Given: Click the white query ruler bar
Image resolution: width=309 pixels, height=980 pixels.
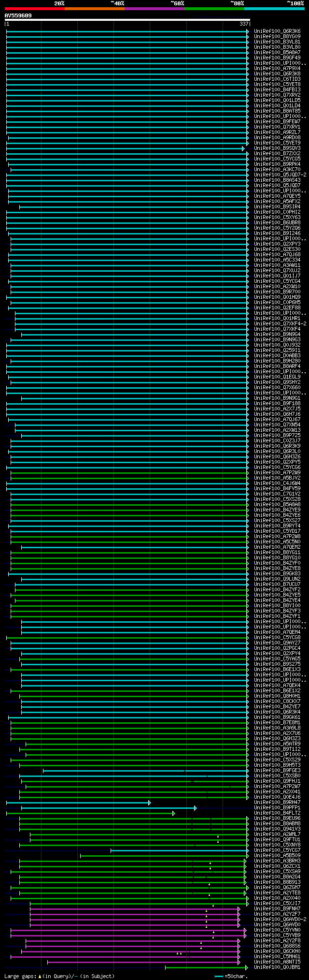Looking at the screenshot, I should point(127,20).
